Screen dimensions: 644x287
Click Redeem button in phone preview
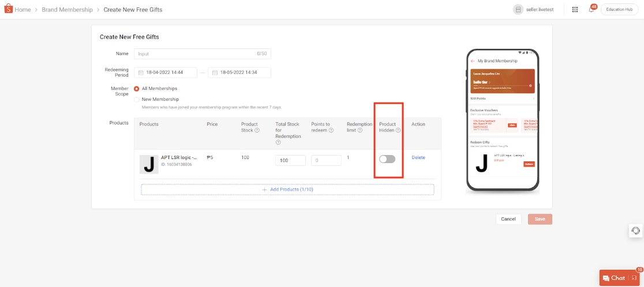(529, 164)
